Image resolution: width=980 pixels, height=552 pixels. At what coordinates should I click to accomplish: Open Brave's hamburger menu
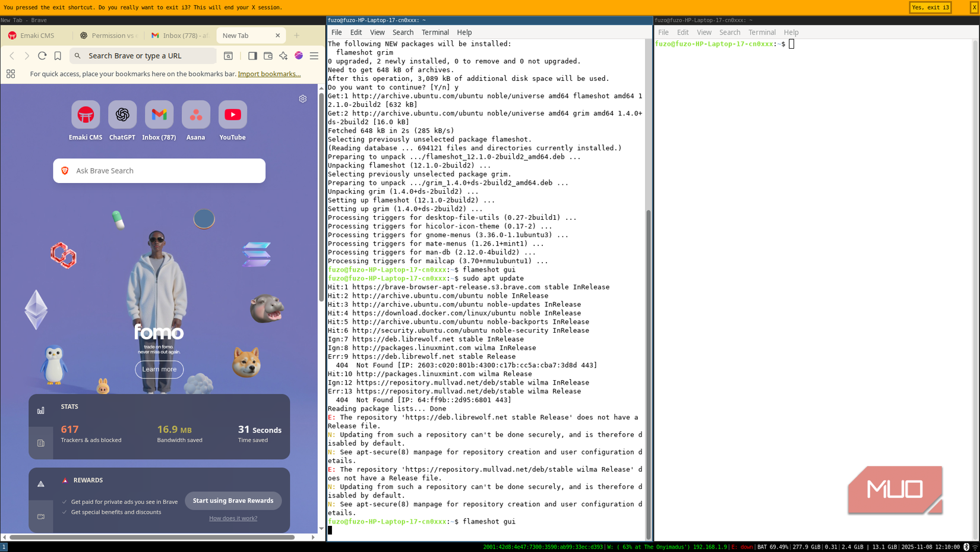(314, 55)
